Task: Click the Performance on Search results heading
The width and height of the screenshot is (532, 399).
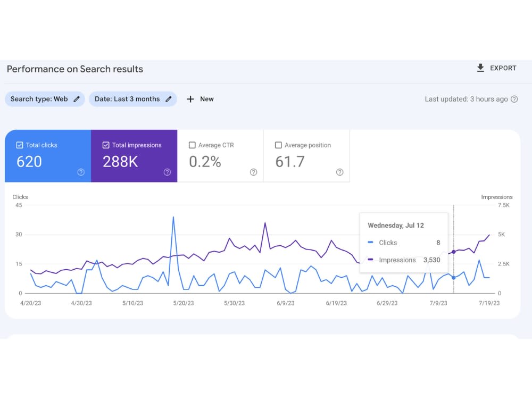Action: click(x=75, y=69)
